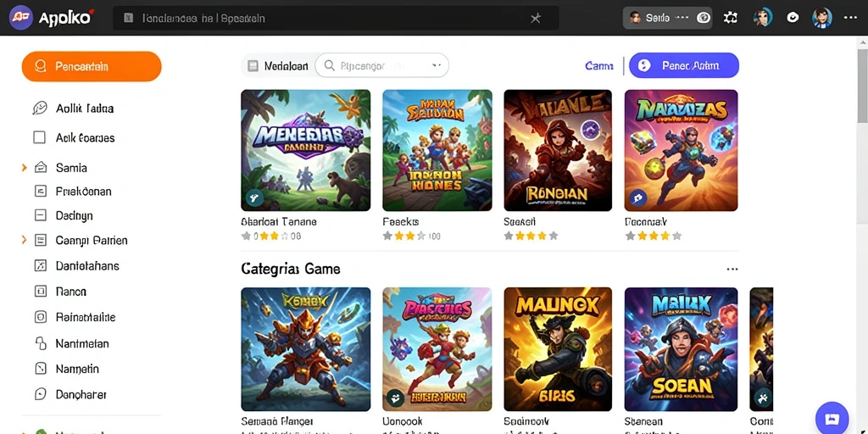The image size is (868, 434).
Task: Select the Dantetahans sidebar icon
Action: pos(41,265)
